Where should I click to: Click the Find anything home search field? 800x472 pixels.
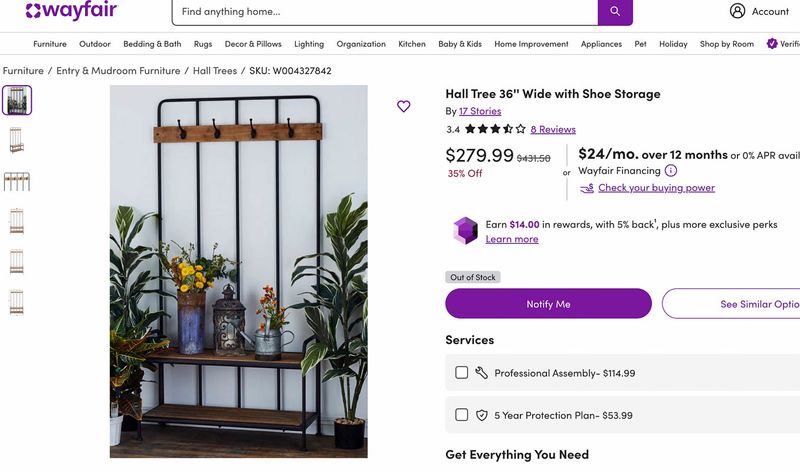[x=385, y=11]
